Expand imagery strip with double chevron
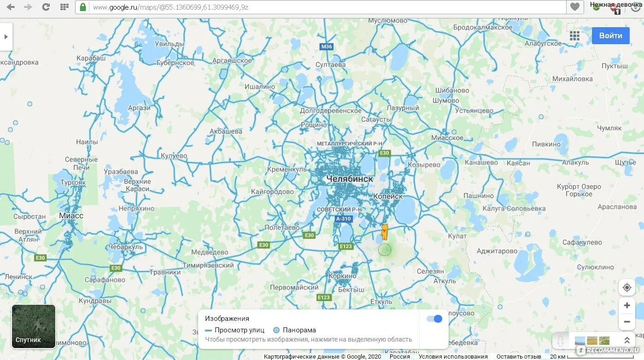 tap(626, 341)
